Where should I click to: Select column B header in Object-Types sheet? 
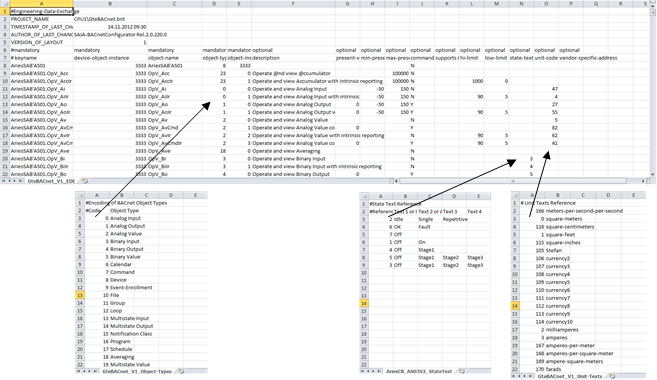(122, 195)
